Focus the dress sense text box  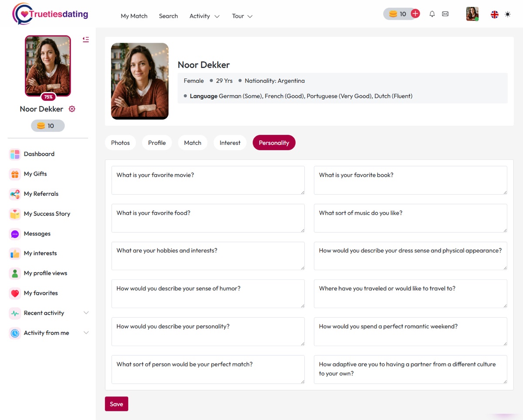click(x=411, y=256)
